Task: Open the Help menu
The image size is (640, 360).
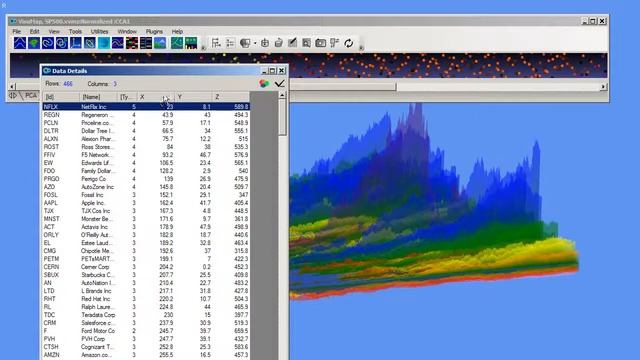Action: pos(177,31)
